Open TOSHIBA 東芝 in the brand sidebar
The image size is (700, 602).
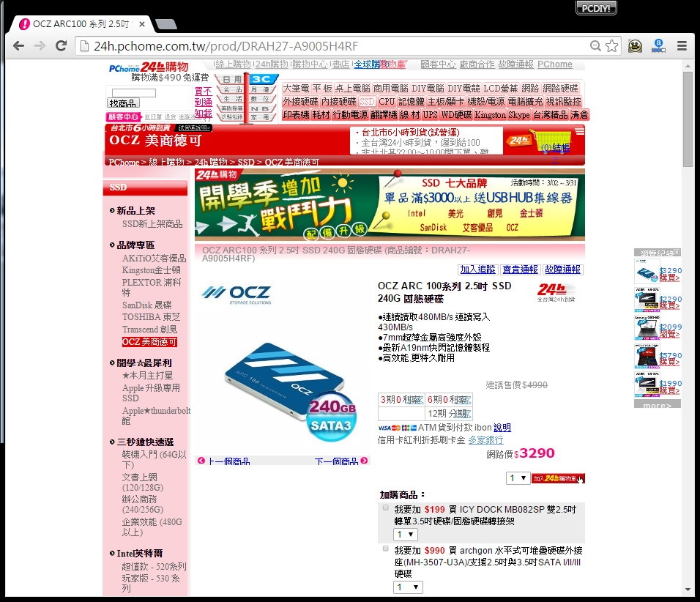point(152,317)
